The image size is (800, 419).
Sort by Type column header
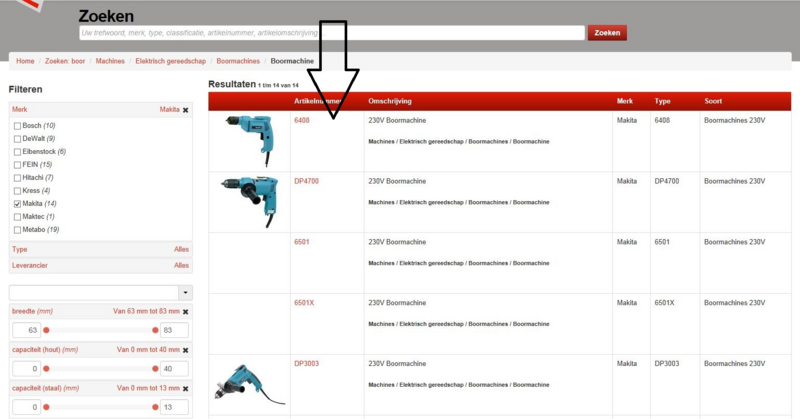click(662, 101)
